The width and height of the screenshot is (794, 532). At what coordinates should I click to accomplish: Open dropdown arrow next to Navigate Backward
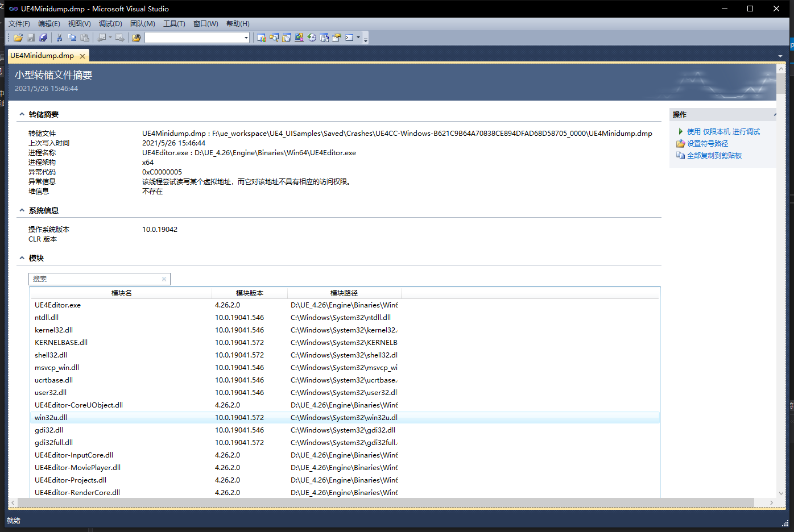point(110,38)
